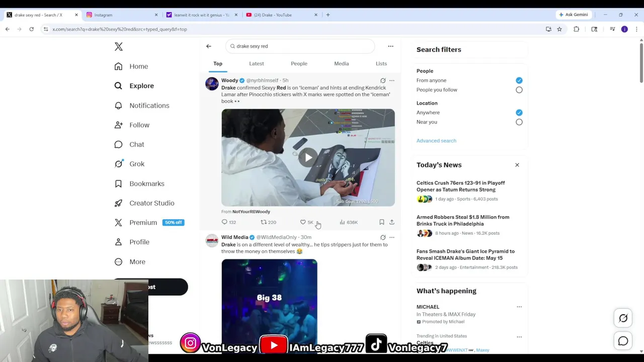Switch to the Media tab
Screen dimensions: 644x362
[342, 64]
